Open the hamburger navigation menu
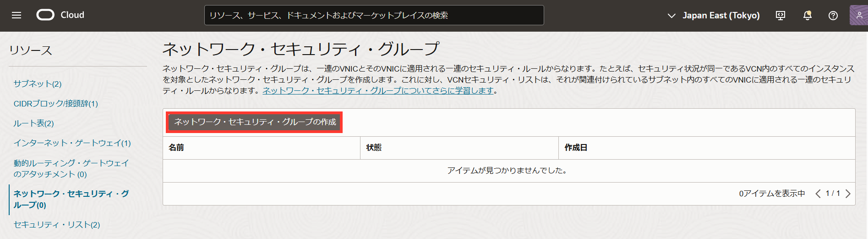868x239 pixels. tap(16, 15)
